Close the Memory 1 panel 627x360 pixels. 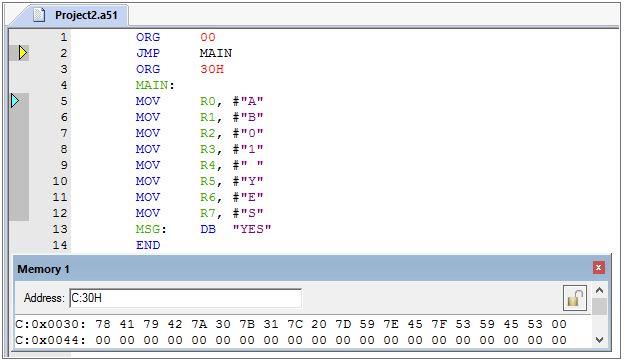(598, 268)
